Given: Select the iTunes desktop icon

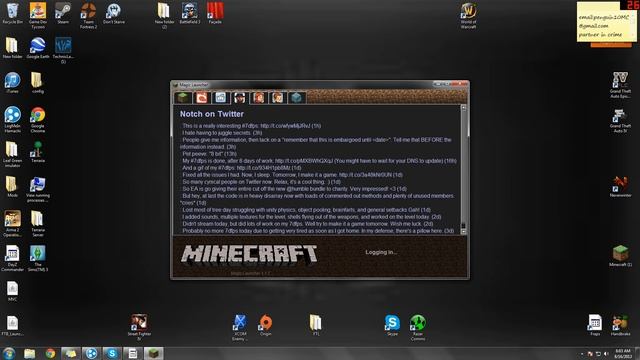Looking at the screenshot, I should [12, 82].
